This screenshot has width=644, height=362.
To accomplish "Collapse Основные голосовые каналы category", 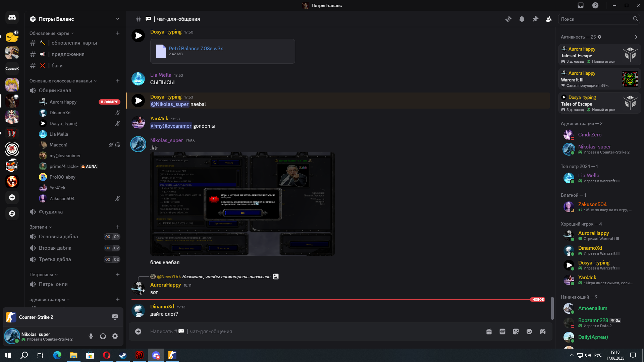I will [x=63, y=81].
